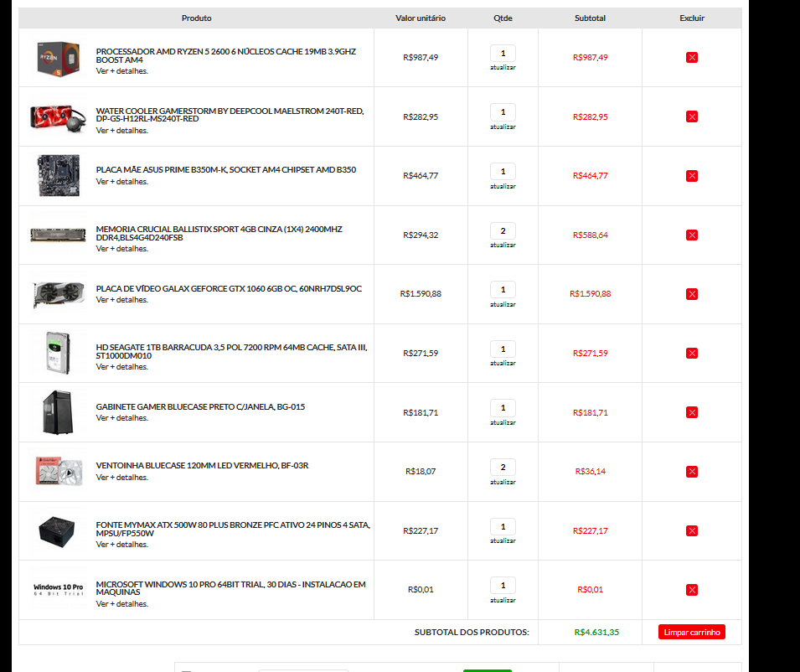Select the R$1.590,88 unit price
Image resolution: width=800 pixels, height=672 pixels.
421,294
